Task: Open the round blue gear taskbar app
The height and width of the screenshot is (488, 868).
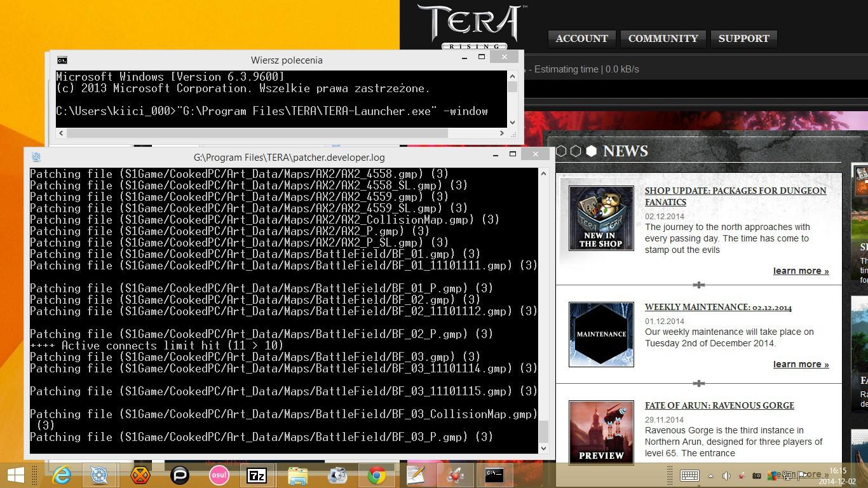Action: [100, 475]
